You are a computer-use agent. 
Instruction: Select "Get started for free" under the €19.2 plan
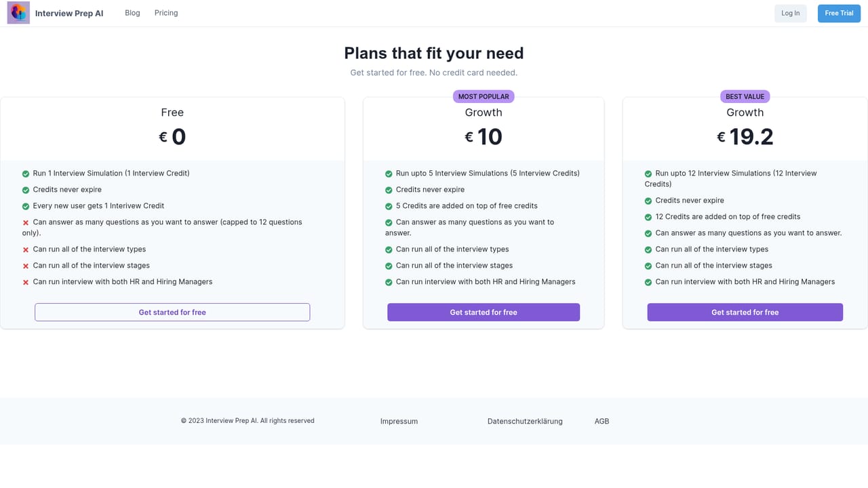click(x=745, y=312)
